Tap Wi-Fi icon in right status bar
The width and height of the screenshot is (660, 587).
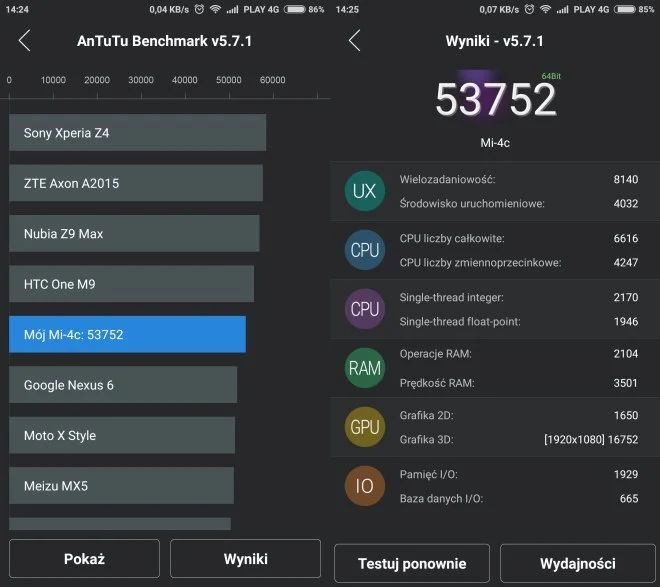[546, 9]
